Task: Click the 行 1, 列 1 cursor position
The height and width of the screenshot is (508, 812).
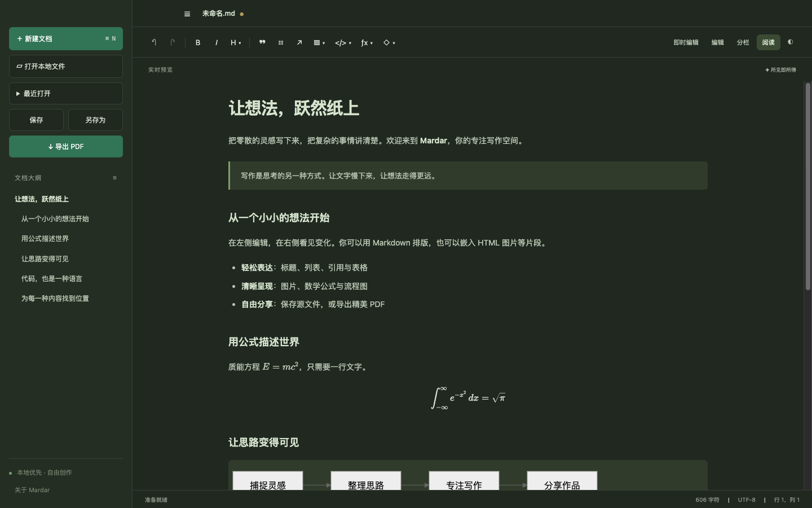Action: point(787,500)
